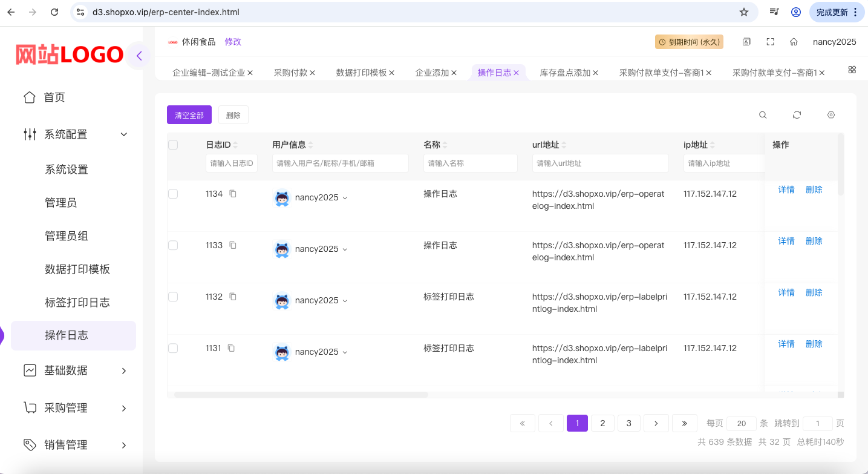Screen dimensions: 868x474
Task: Open table column settings gear icon
Action: click(831, 115)
